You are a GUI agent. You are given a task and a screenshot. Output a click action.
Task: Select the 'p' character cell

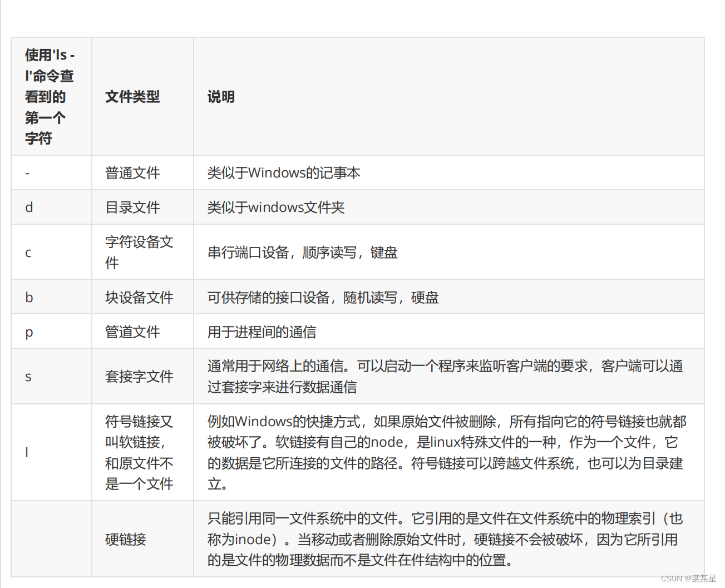click(x=51, y=332)
